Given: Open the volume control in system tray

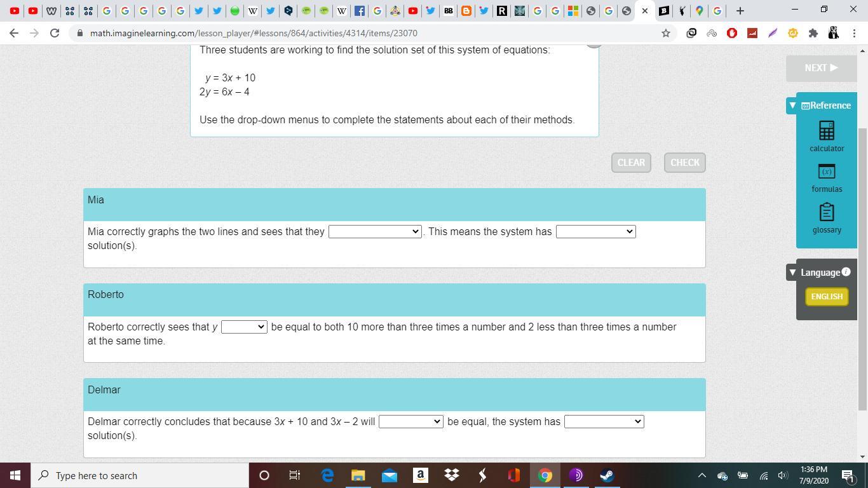Looking at the screenshot, I should [x=783, y=475].
